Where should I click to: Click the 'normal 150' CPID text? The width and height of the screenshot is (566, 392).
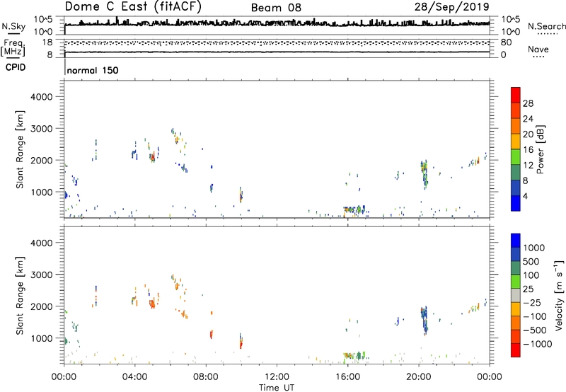point(93,70)
